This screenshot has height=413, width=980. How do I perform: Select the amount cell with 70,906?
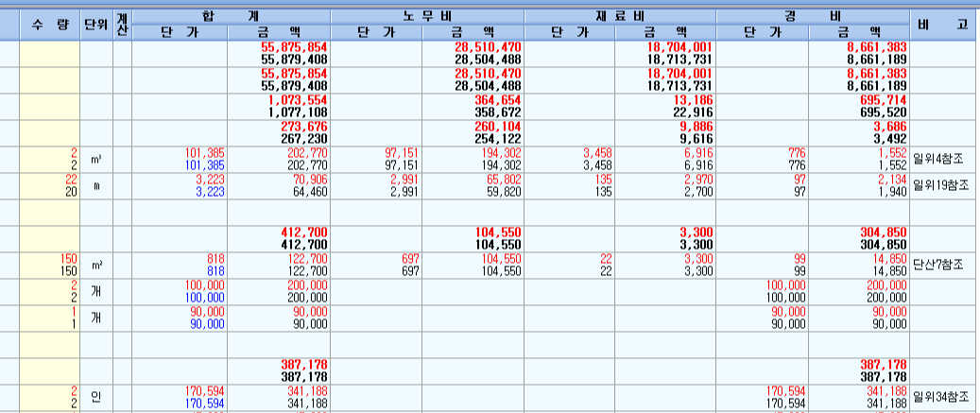pyautogui.click(x=279, y=186)
